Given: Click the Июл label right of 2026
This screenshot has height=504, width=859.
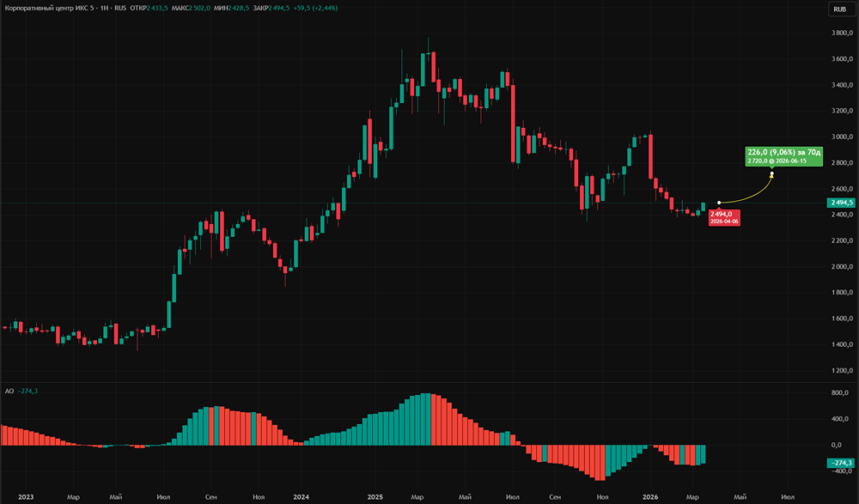Looking at the screenshot, I should (788, 497).
